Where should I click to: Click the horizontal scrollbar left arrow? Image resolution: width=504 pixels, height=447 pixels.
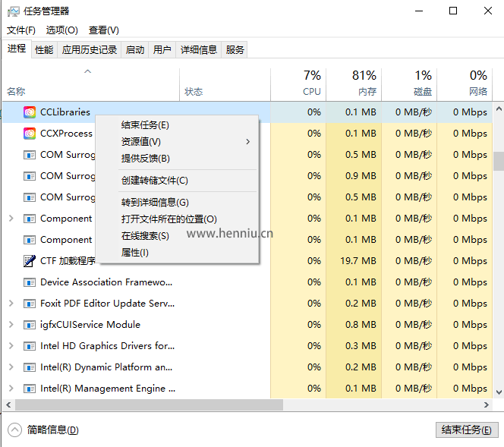(x=8, y=405)
